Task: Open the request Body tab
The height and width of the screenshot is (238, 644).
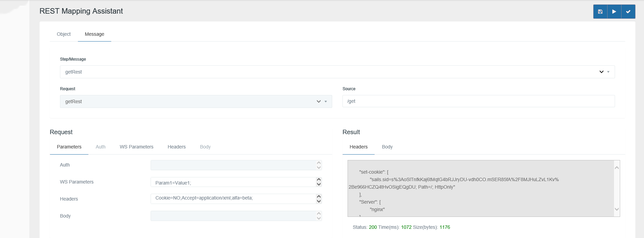Action: tap(205, 147)
